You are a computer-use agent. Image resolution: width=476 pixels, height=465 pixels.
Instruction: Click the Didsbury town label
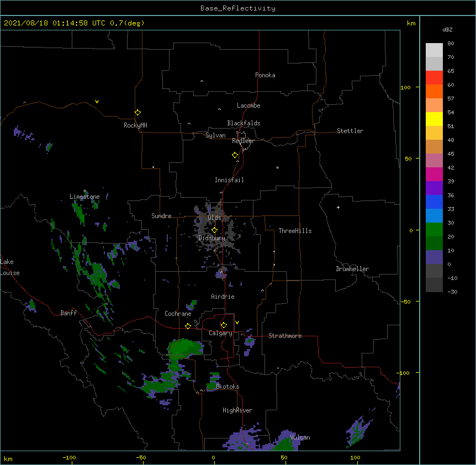[x=211, y=238]
